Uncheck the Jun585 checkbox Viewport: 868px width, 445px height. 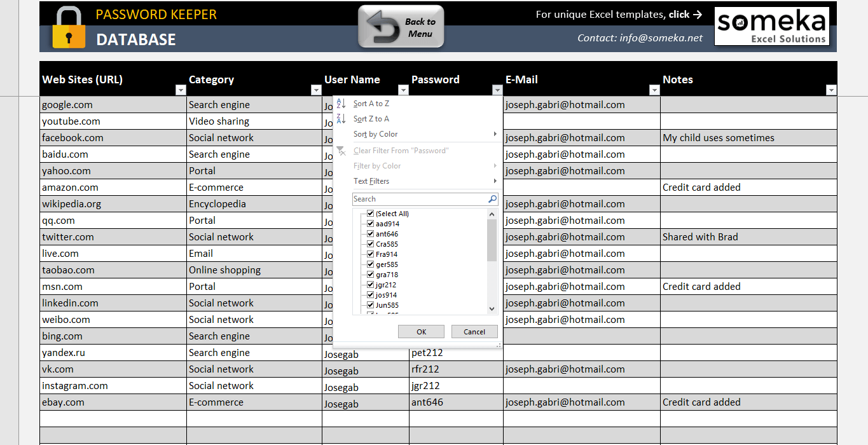[x=370, y=305]
